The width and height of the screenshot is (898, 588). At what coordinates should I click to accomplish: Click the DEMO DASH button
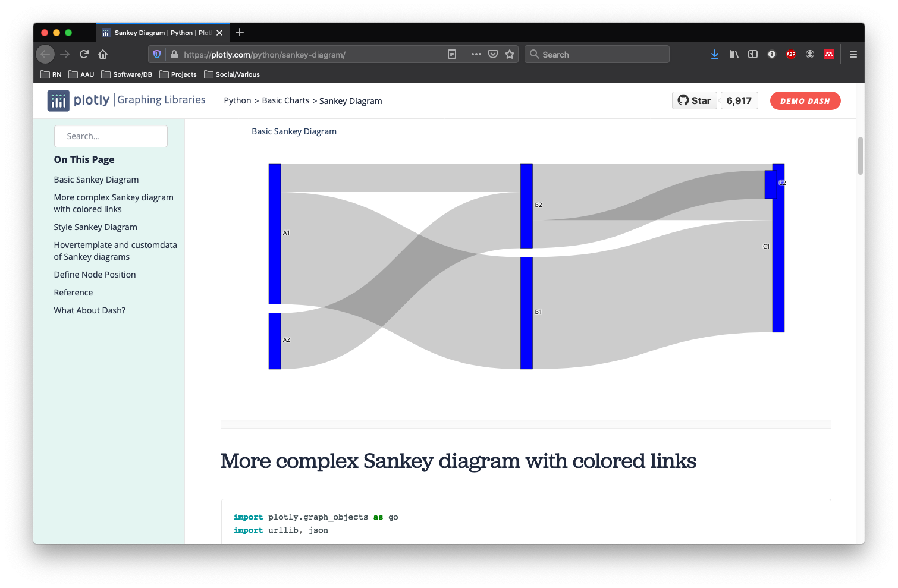(x=805, y=100)
